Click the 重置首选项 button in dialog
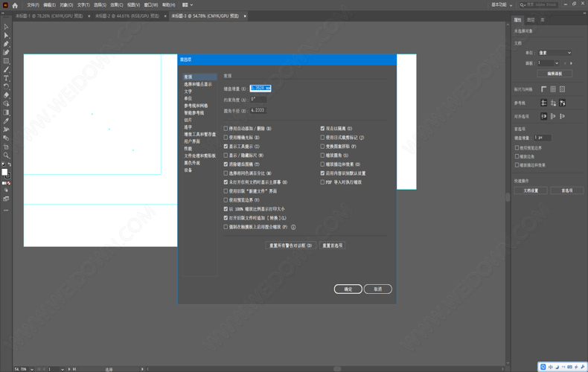588x372 pixels. tap(332, 246)
